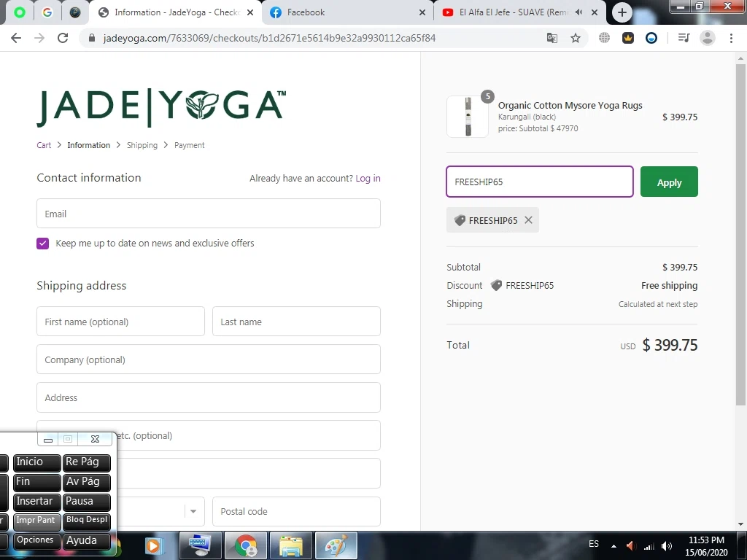Click the globe extension icon
Viewport: 747px width, 560px height.
pos(604,38)
